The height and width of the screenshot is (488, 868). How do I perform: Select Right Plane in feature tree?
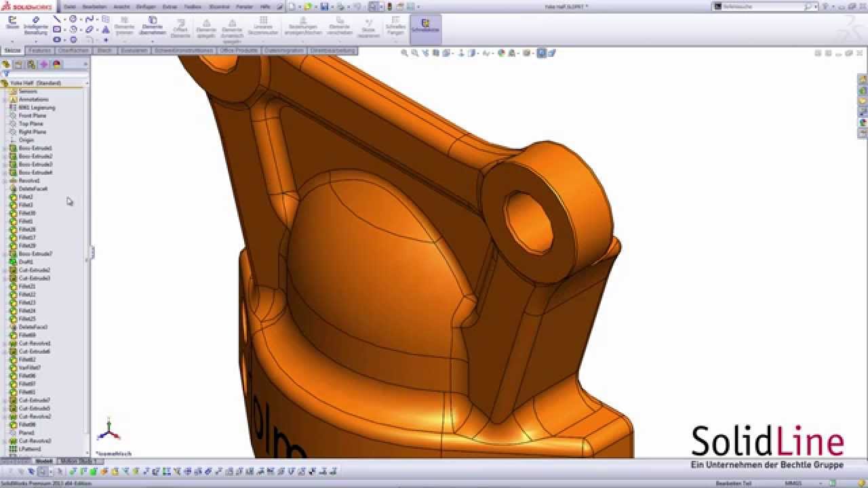[x=32, y=131]
